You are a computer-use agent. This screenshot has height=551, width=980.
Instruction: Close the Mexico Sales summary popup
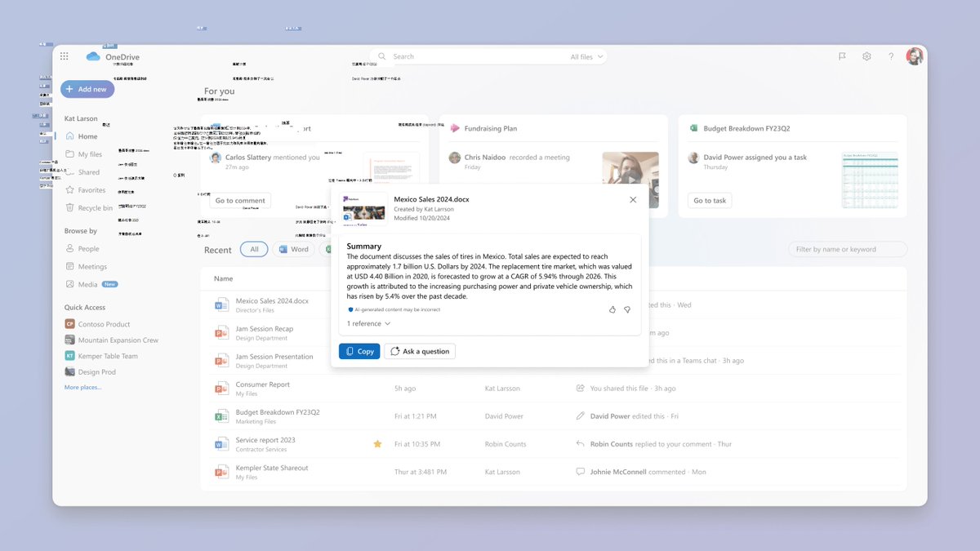point(633,200)
